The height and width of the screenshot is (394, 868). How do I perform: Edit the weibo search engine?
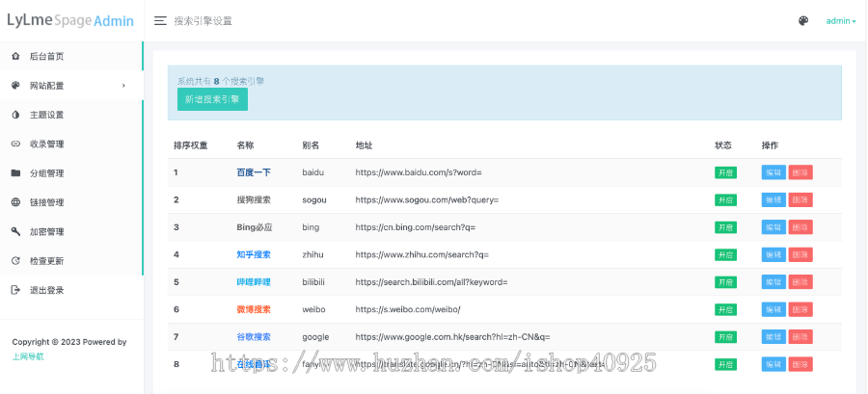click(x=773, y=309)
